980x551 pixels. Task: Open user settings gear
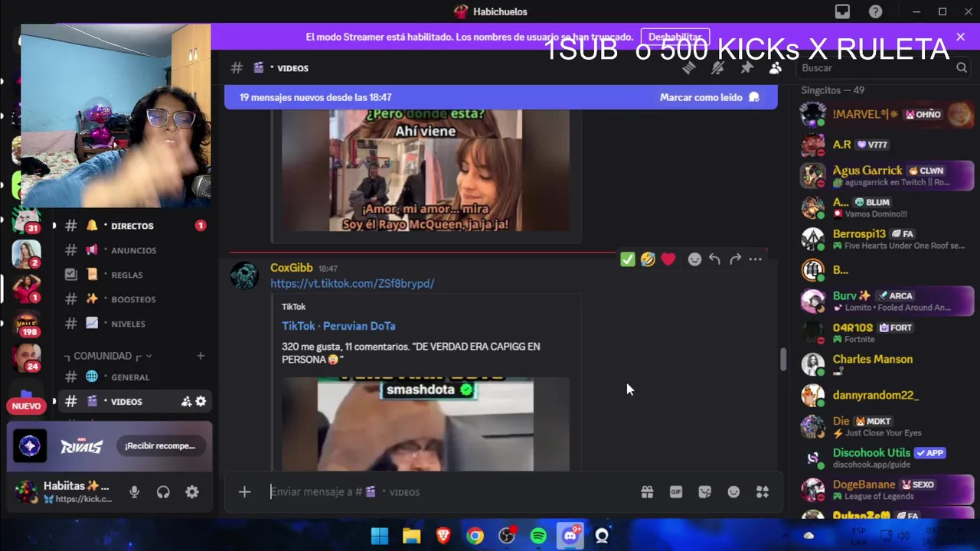(192, 492)
